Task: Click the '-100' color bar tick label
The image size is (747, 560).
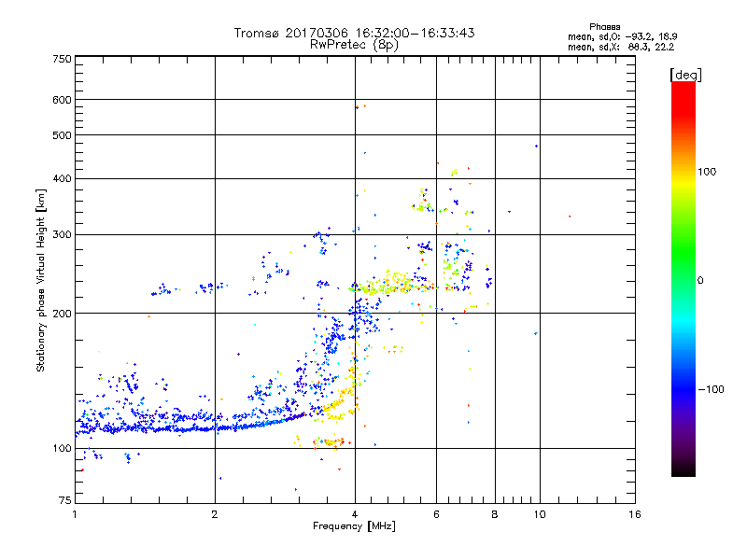Action: (711, 389)
